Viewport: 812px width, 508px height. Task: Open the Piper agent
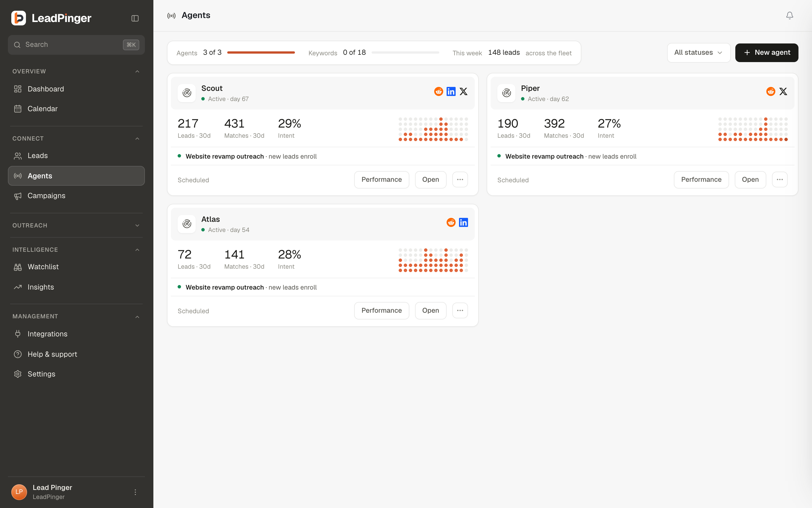[x=750, y=180]
